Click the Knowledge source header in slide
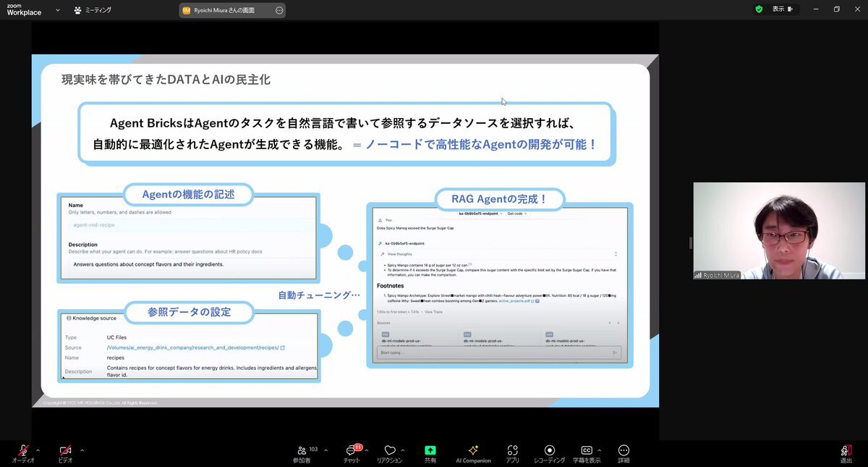Screen dimensions: 868x467 (x=90, y=318)
